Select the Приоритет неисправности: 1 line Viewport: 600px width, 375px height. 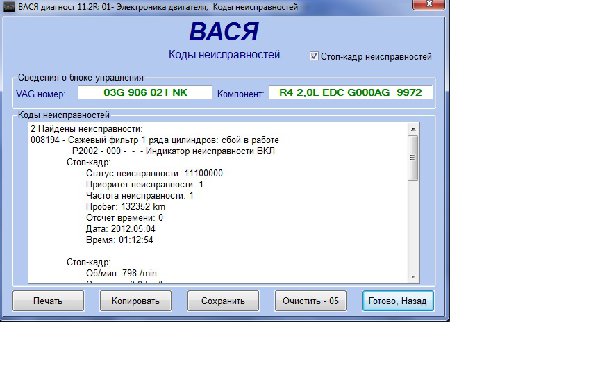click(x=145, y=184)
